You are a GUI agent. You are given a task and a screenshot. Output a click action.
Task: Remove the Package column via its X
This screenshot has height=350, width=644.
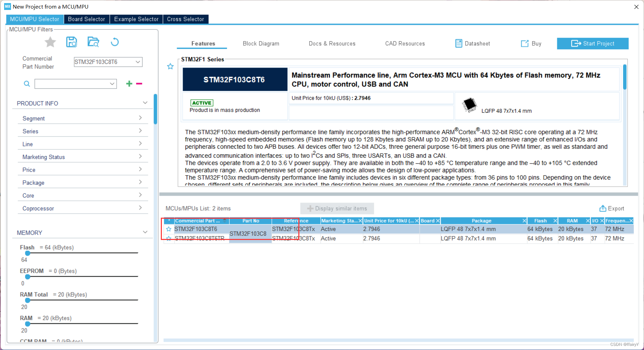point(524,221)
